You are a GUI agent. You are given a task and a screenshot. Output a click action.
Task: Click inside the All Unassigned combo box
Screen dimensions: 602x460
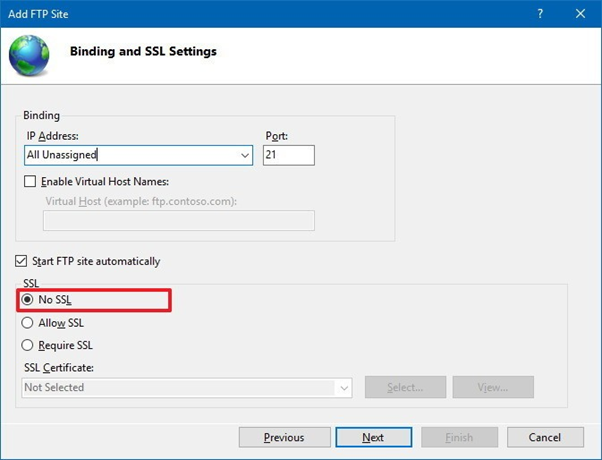138,155
